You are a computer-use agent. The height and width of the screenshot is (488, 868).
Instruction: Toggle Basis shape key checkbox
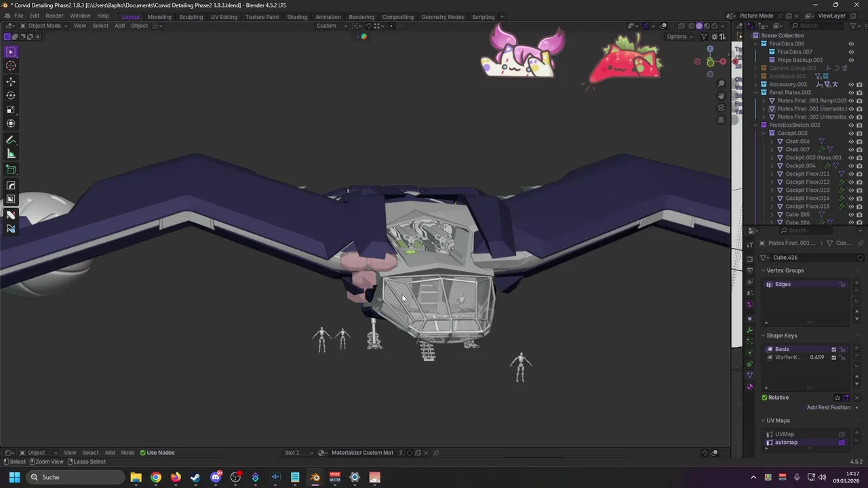pyautogui.click(x=834, y=350)
